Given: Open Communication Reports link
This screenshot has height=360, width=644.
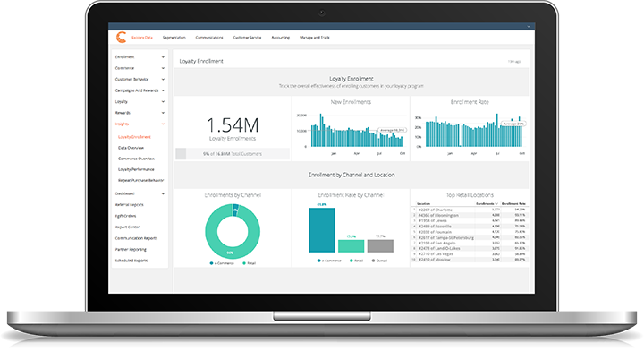Looking at the screenshot, I should [136, 238].
